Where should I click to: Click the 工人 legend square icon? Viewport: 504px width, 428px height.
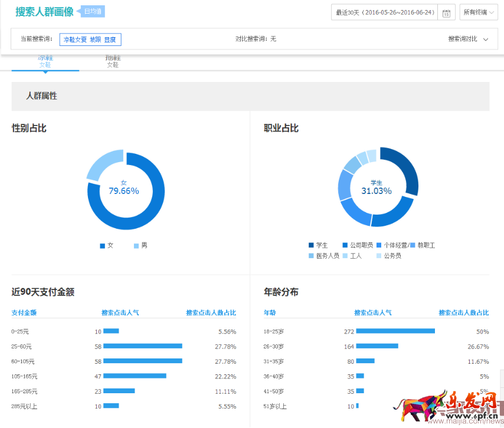pos(345,256)
